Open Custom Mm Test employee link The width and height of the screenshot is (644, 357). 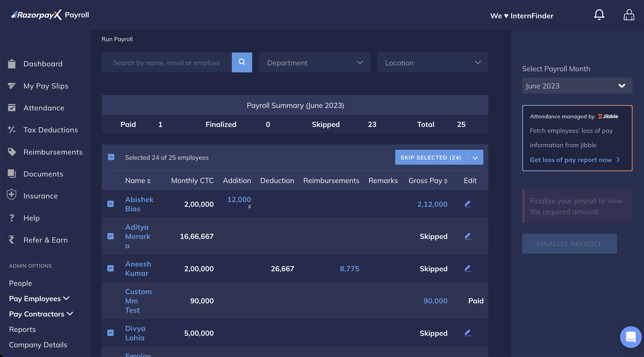(138, 301)
